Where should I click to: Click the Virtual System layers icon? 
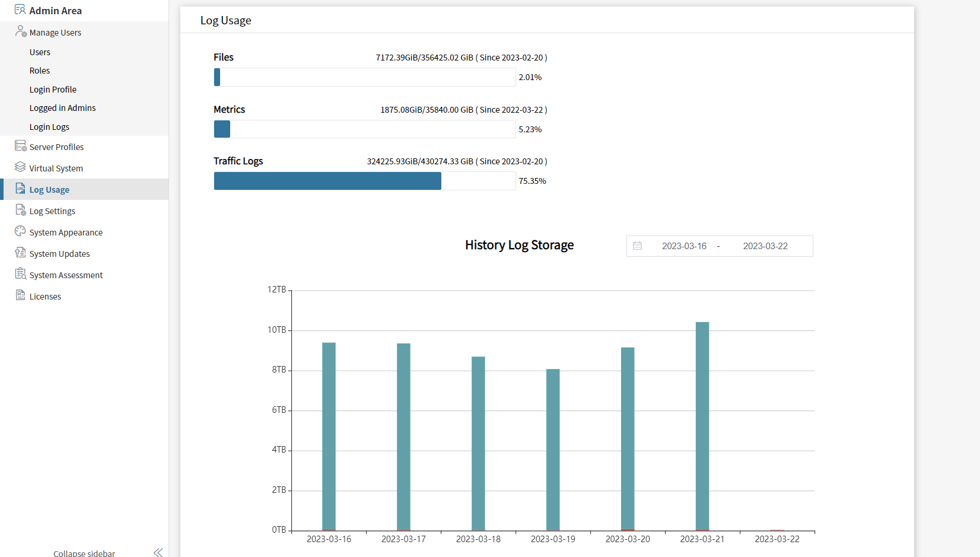20,167
